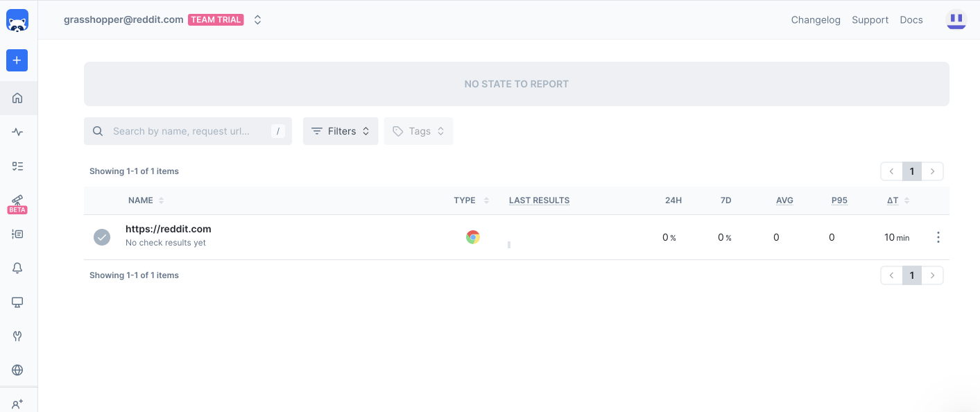The width and height of the screenshot is (980, 412).
Task: Select the reddit.com check row circle
Action: (102, 237)
